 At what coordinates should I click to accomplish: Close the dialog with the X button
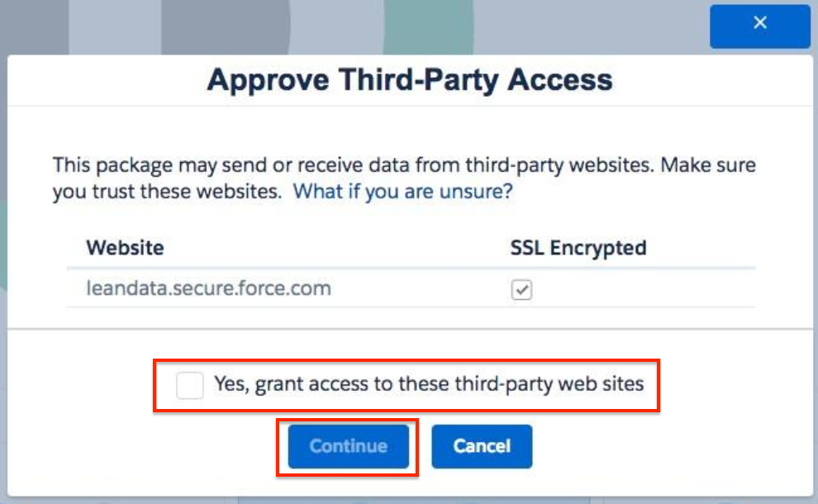click(760, 25)
